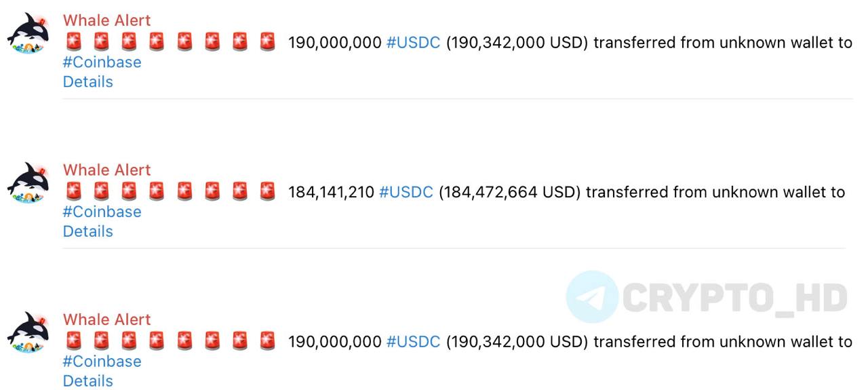Click last siren emoji in the top message
The image size is (868, 390).
(267, 42)
